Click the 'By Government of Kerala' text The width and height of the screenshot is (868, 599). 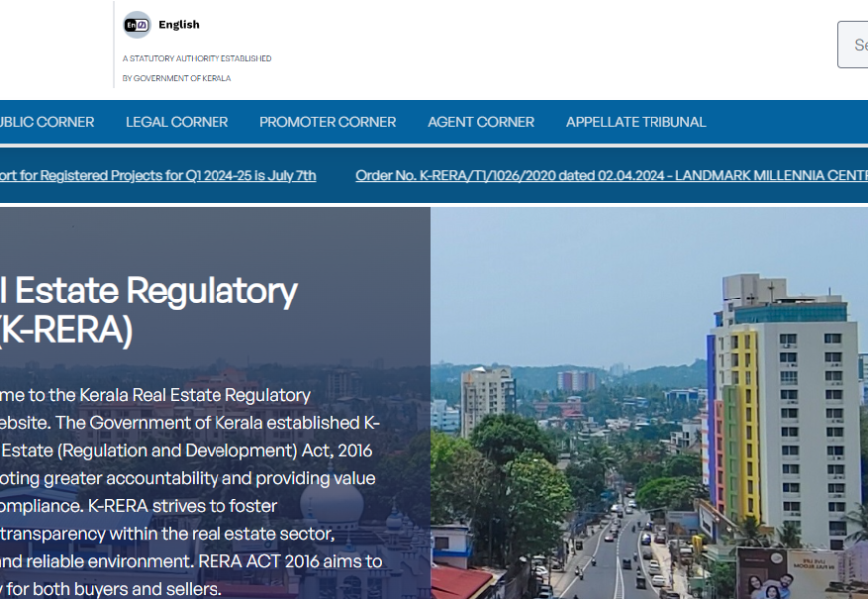tap(177, 78)
